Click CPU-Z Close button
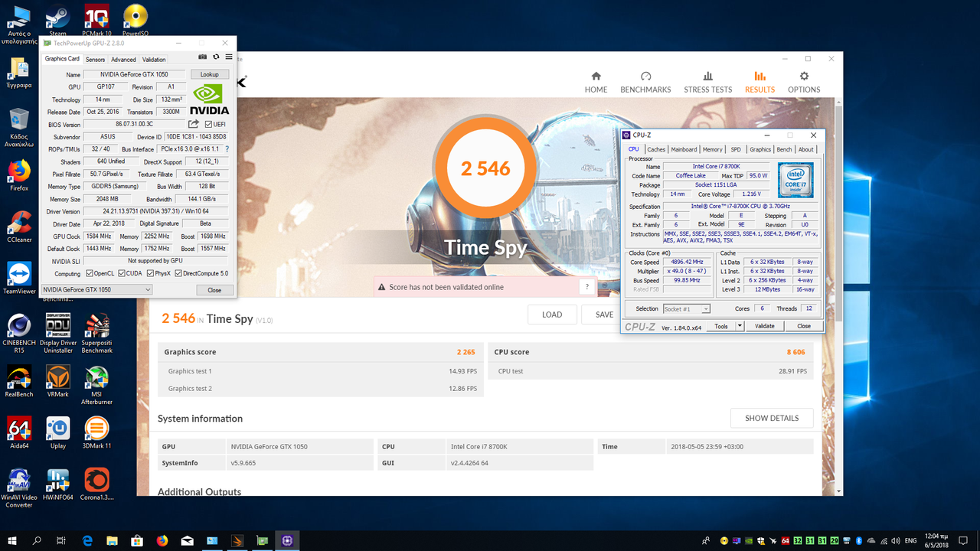This screenshot has height=551, width=980. [x=804, y=326]
